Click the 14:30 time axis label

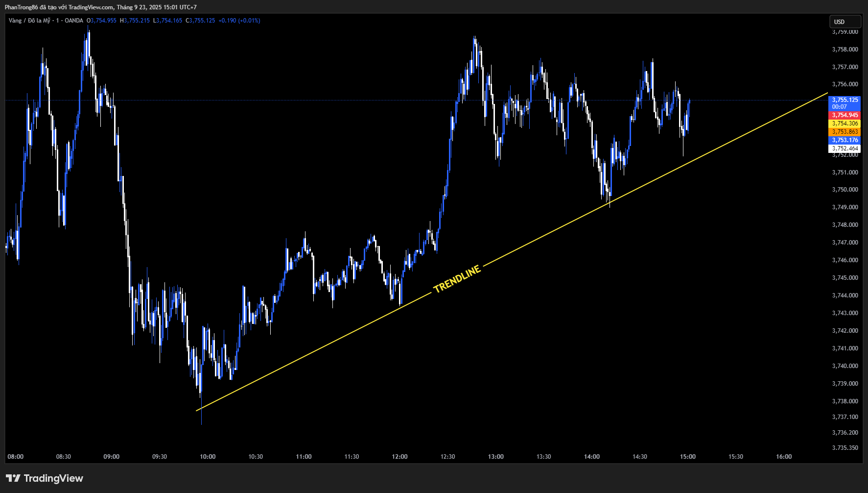coord(639,457)
